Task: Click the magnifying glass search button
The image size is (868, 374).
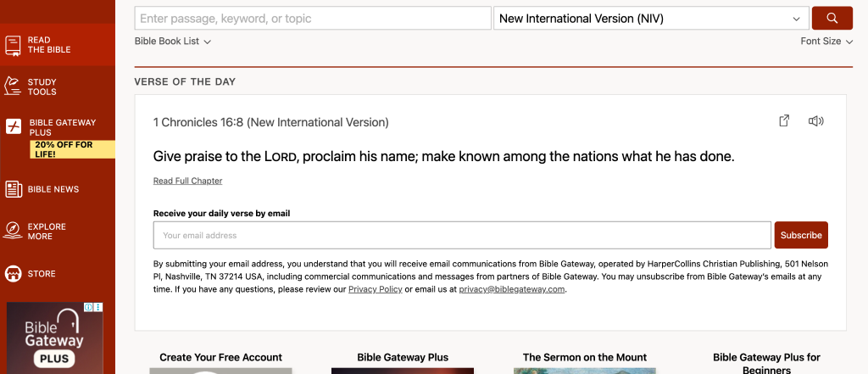Action: [x=832, y=18]
